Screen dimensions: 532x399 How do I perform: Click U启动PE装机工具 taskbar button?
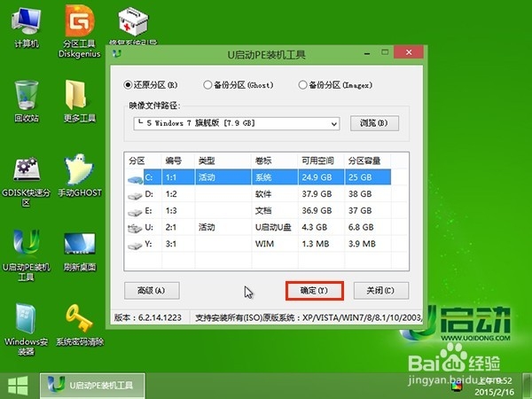click(92, 386)
